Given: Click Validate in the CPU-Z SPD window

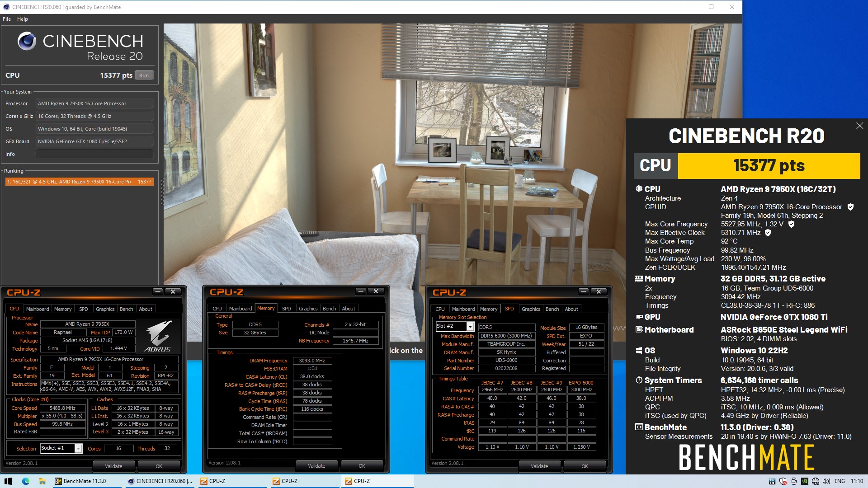Looking at the screenshot, I should 539,466.
